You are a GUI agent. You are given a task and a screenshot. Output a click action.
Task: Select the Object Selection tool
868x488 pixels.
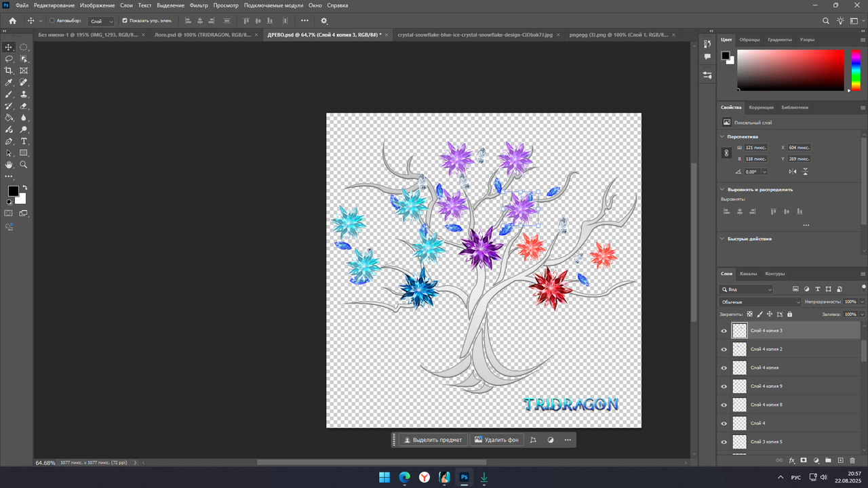(x=24, y=59)
